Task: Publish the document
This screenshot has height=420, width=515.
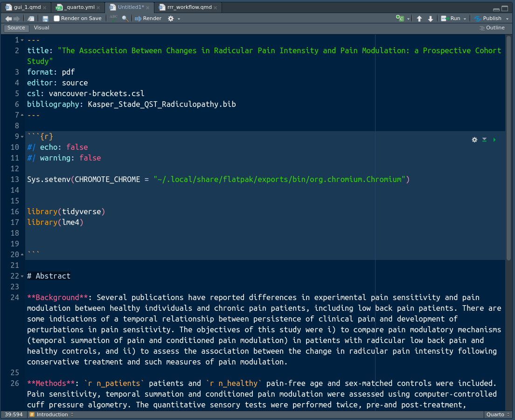Action: [x=488, y=19]
